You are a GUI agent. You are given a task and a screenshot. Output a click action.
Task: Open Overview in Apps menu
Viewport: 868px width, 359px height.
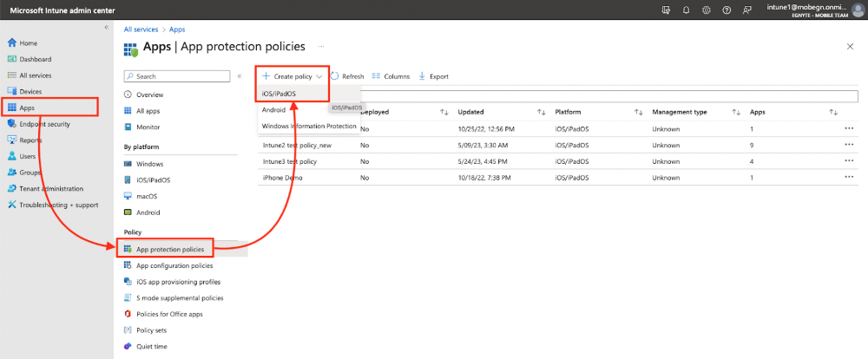click(x=149, y=95)
